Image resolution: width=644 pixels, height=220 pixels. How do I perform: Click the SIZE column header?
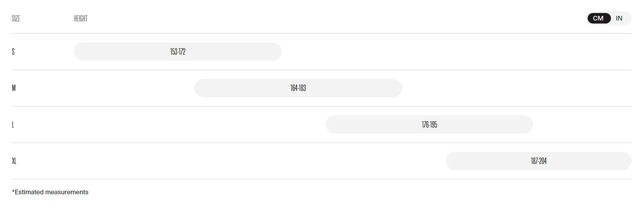[16, 18]
